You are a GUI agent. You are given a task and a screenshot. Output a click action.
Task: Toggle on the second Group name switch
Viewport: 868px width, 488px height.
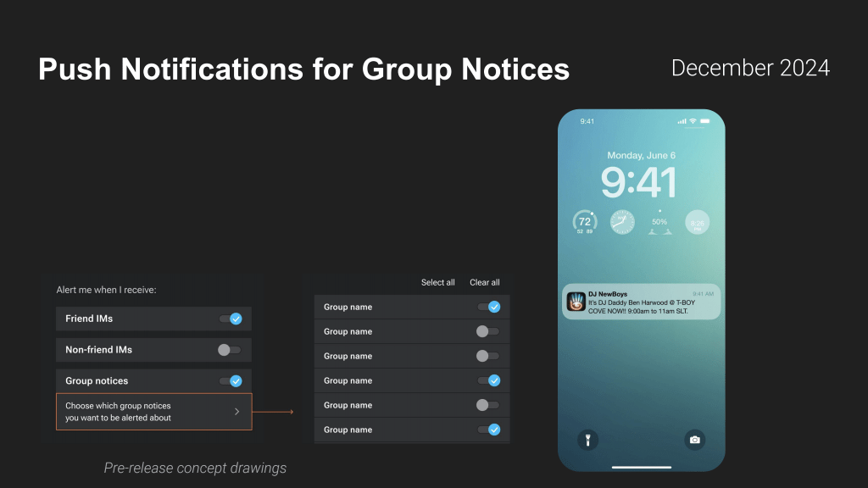click(487, 331)
